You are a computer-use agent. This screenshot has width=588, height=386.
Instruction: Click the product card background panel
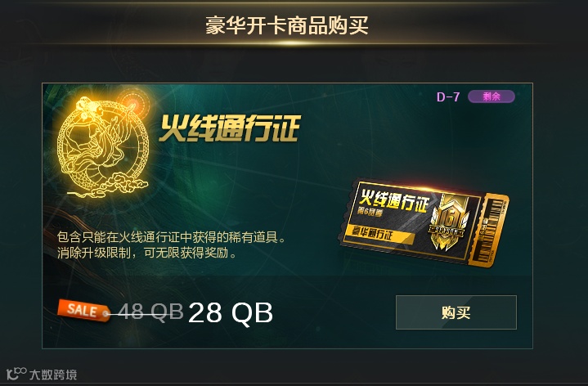click(287, 216)
